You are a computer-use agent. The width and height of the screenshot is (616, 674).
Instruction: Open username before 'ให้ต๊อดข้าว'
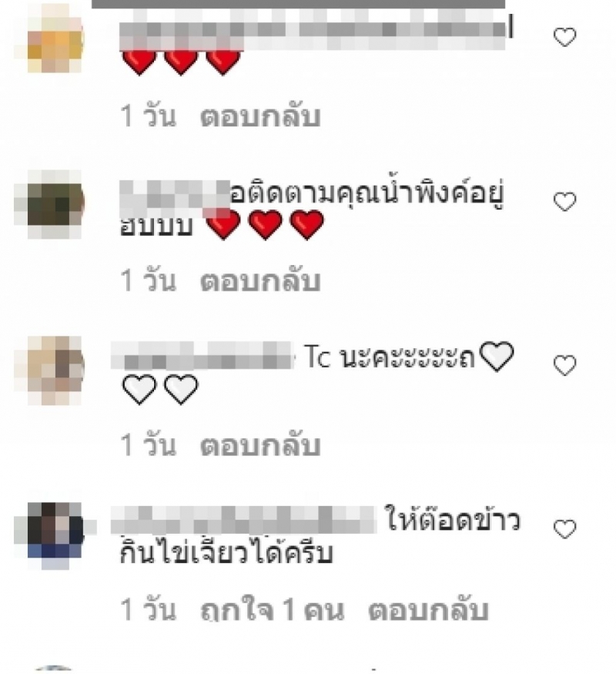[x=243, y=520]
